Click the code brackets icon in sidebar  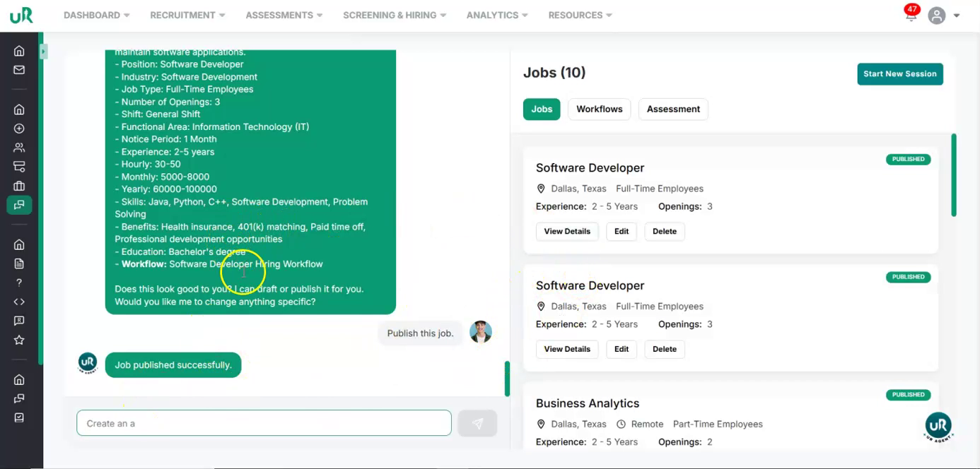pos(19,302)
